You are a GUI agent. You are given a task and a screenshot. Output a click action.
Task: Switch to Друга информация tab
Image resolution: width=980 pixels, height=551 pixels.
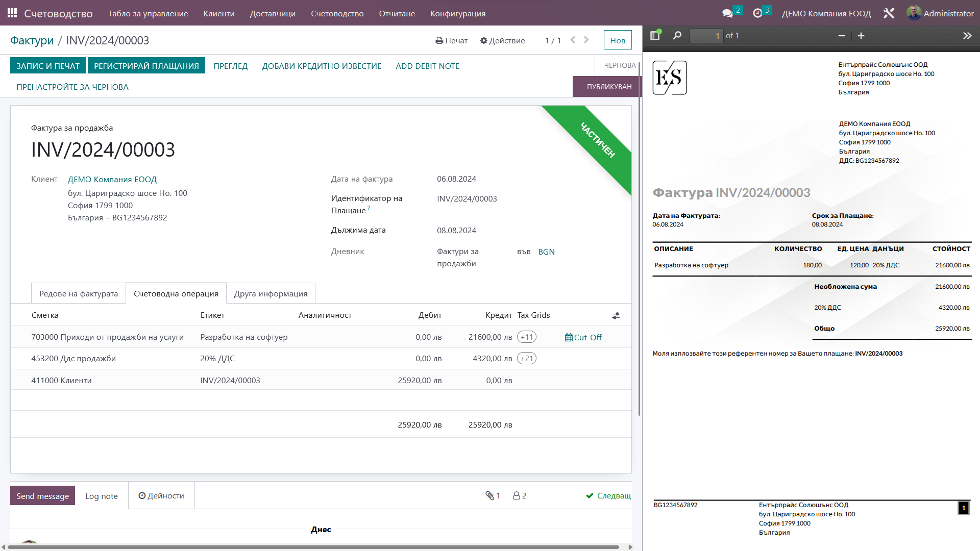(x=271, y=293)
